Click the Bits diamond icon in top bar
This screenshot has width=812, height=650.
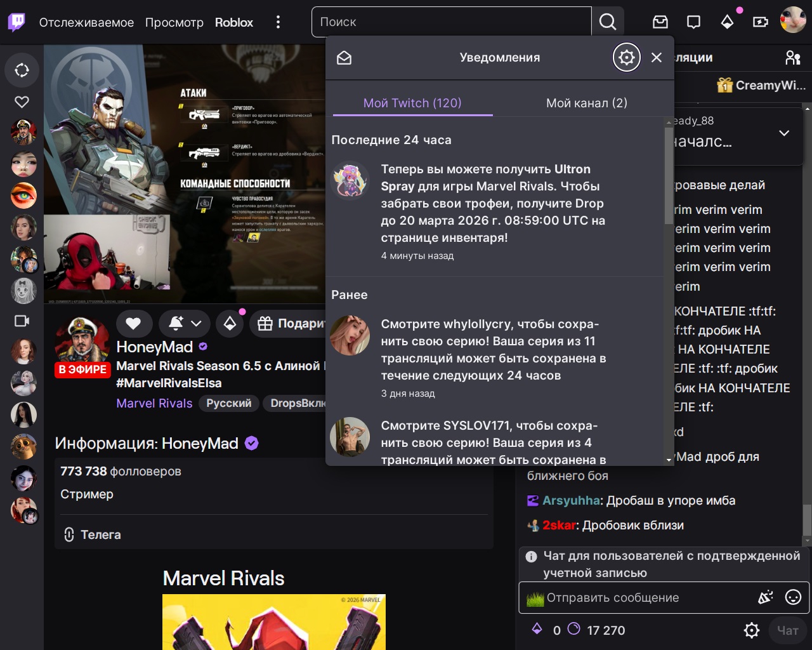click(x=727, y=22)
